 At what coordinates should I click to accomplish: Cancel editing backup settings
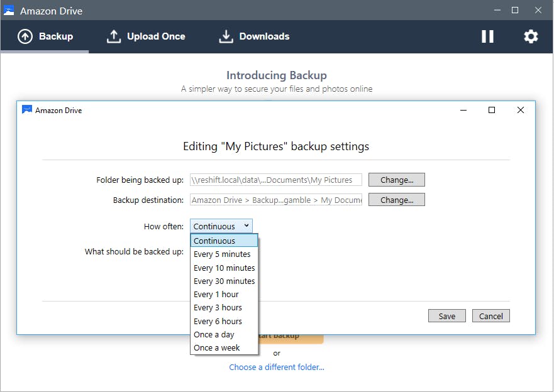490,316
